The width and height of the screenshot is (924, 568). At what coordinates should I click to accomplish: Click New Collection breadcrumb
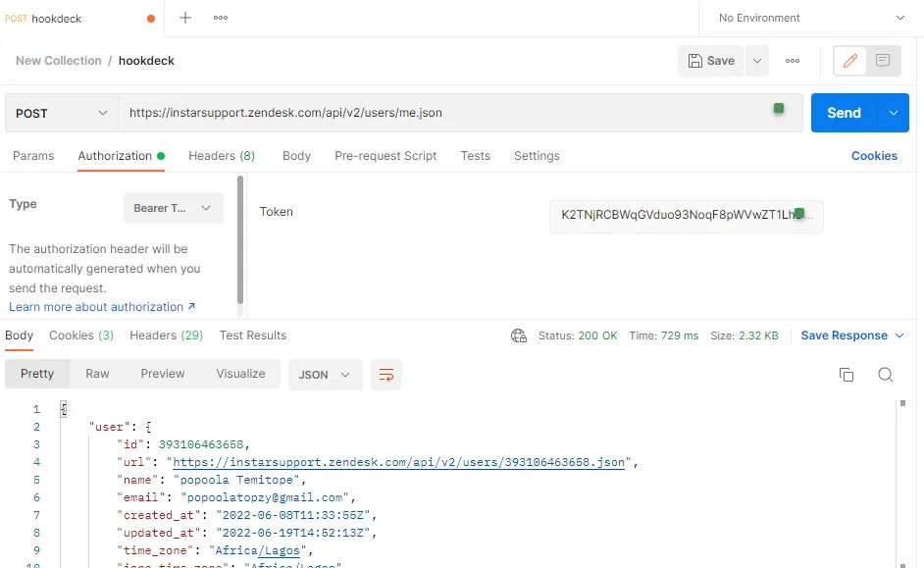click(x=58, y=61)
